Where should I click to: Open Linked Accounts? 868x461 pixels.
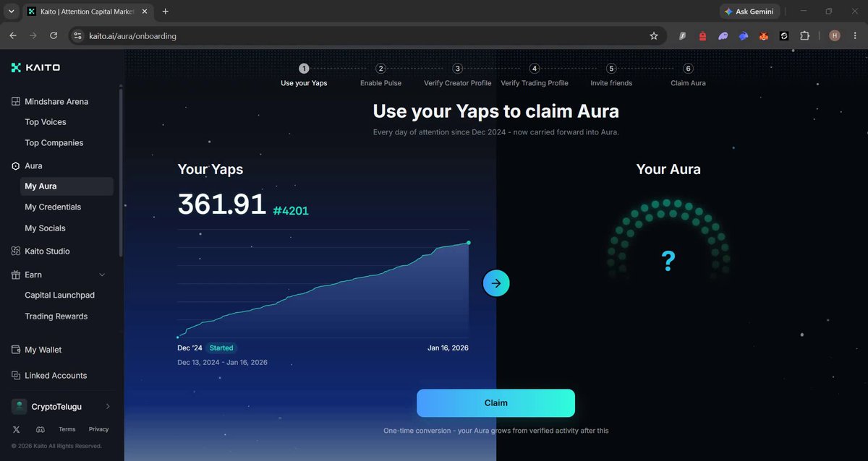[56, 376]
